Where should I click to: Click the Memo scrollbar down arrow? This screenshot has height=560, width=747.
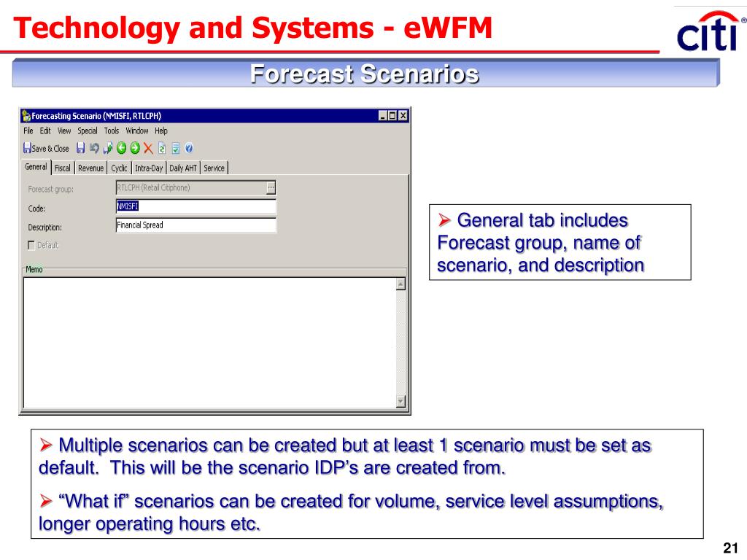(400, 402)
